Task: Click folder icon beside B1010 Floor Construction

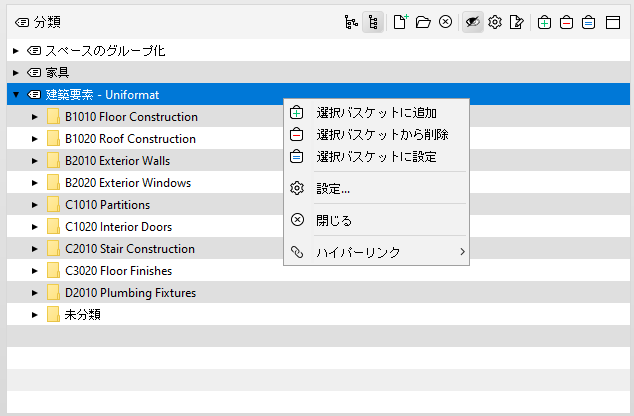Action: tap(53, 116)
